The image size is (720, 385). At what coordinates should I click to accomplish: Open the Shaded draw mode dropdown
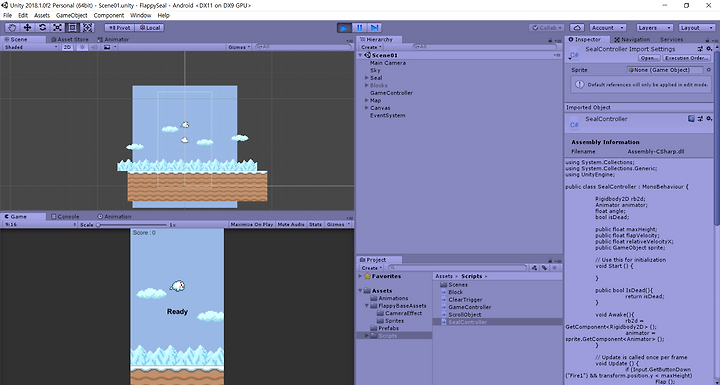pos(30,47)
